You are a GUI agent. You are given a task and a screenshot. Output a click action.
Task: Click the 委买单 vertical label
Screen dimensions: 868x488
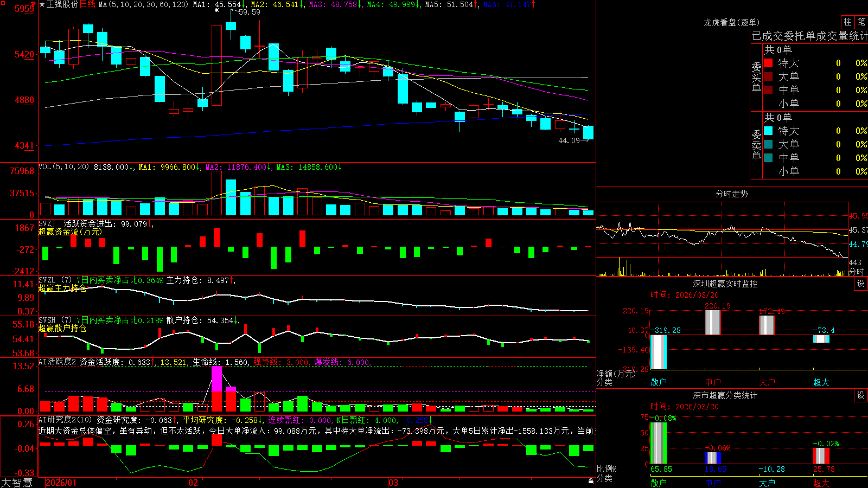(756, 77)
